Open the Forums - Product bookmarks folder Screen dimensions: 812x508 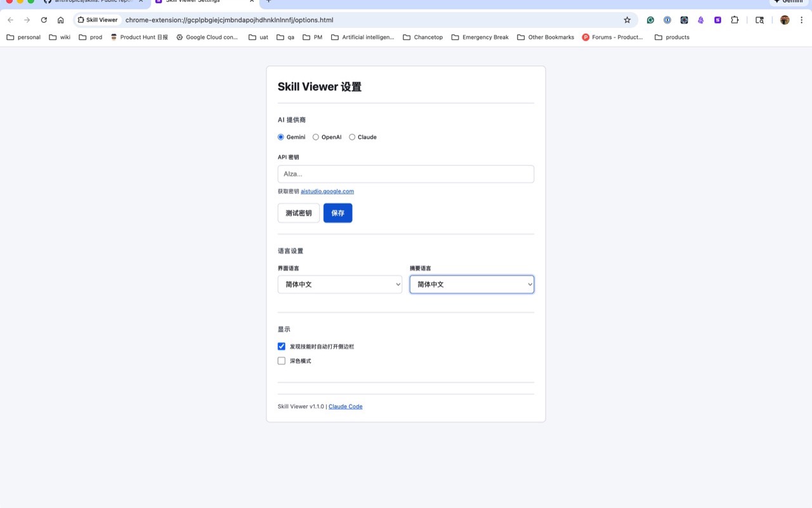point(612,37)
